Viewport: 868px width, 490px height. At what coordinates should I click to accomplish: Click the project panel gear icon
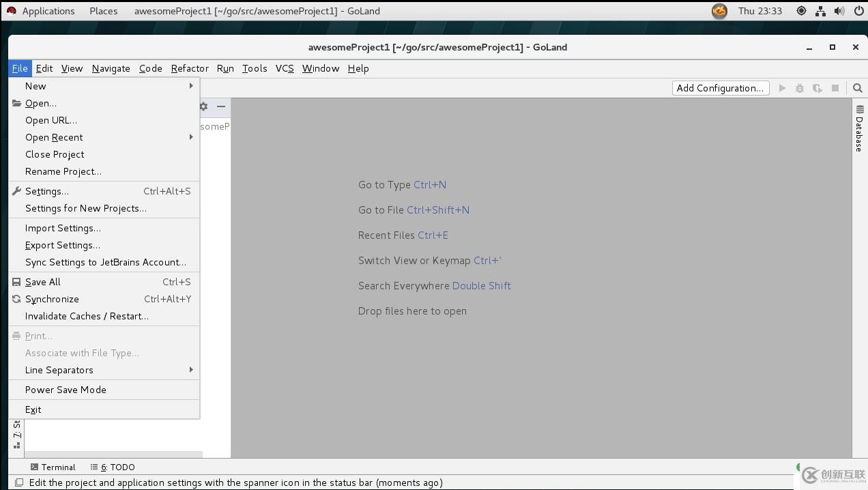(x=203, y=106)
